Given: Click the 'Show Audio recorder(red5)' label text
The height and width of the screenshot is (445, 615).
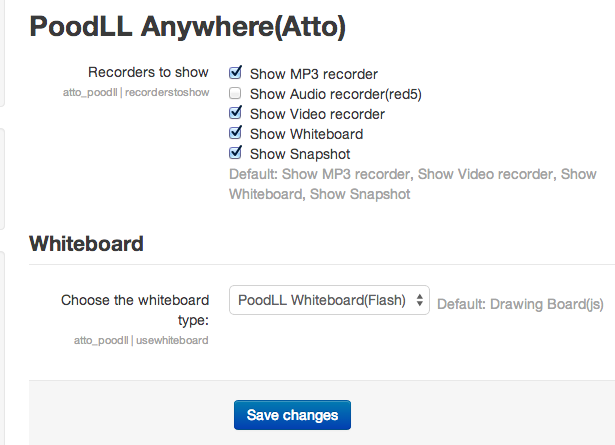Looking at the screenshot, I should [336, 94].
